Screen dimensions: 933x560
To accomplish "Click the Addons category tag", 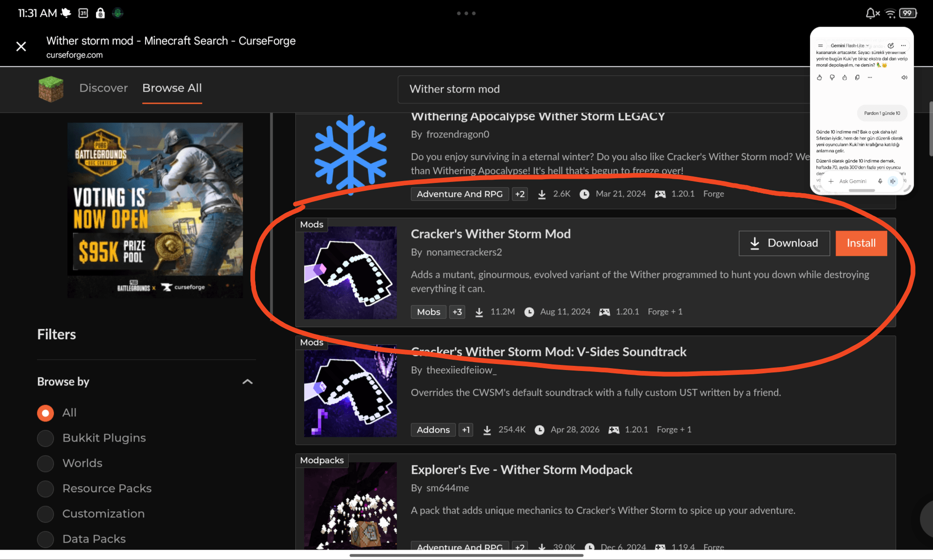I will tap(433, 429).
